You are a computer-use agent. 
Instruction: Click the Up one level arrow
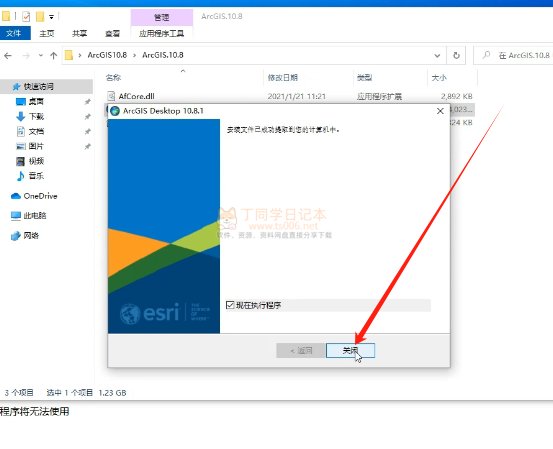pos(54,55)
